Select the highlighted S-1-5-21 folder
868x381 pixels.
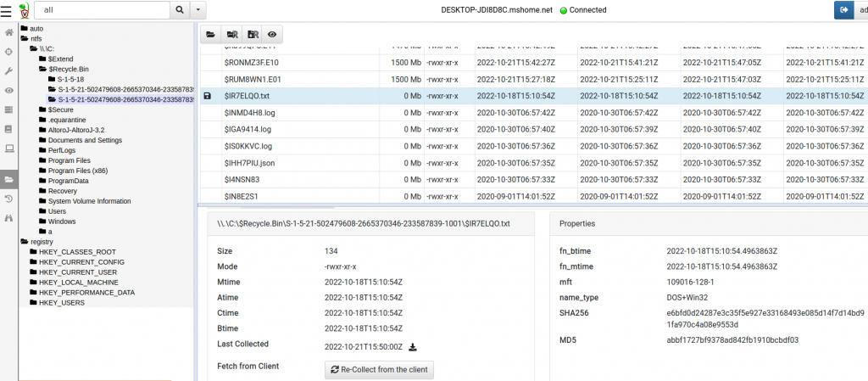[x=120, y=99]
